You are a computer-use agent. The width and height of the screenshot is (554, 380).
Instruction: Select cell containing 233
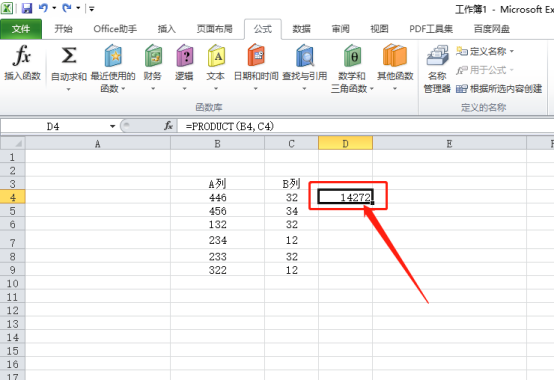(217, 256)
